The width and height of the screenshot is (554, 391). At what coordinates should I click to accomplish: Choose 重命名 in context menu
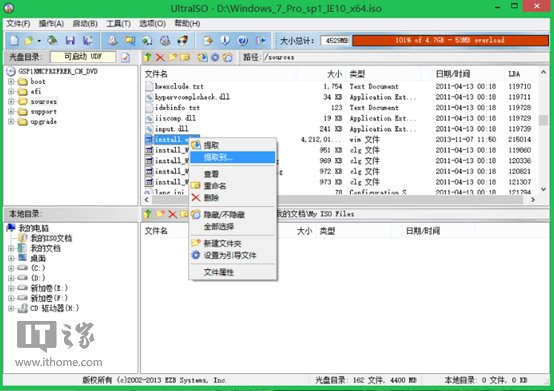pos(232,186)
